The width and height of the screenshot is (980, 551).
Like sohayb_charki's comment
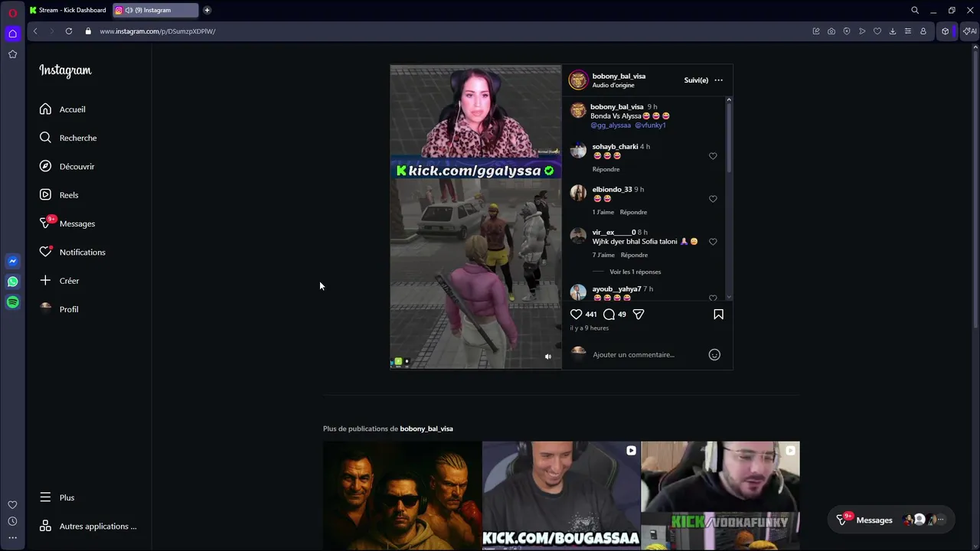click(713, 156)
